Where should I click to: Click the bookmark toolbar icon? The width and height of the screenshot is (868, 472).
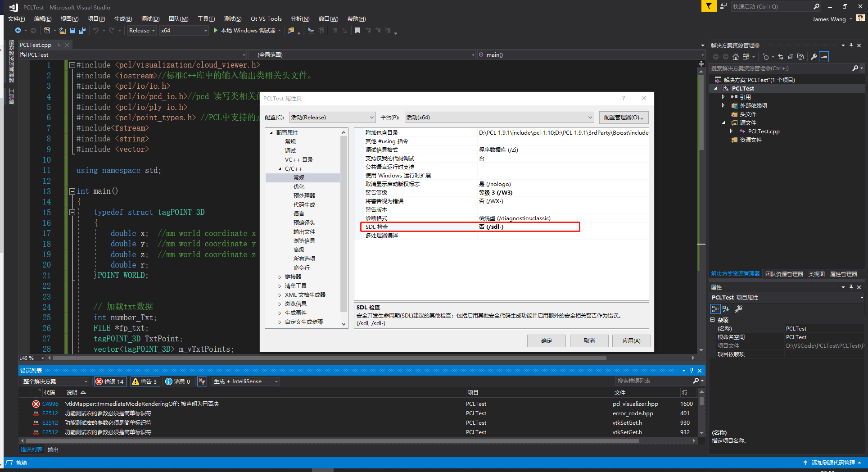(x=357, y=31)
